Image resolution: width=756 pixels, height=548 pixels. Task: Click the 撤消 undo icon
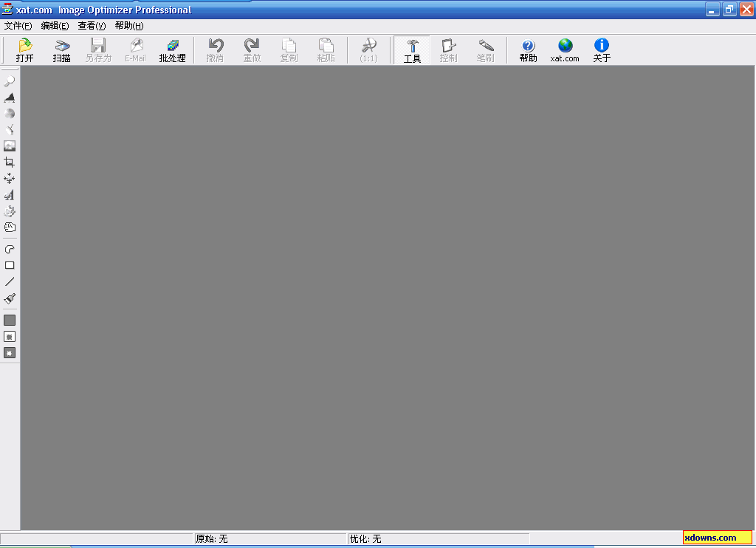[215, 50]
